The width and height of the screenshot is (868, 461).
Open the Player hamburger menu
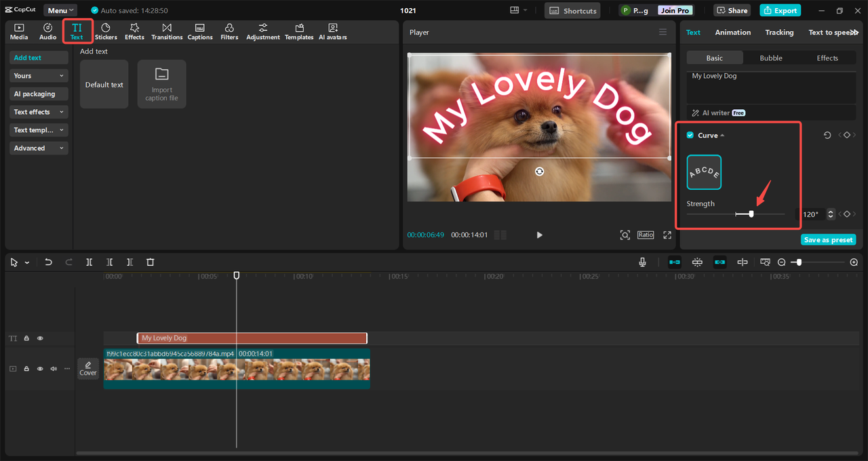[663, 32]
